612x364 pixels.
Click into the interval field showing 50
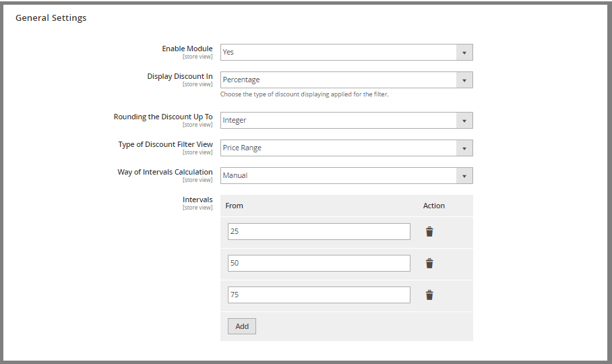click(319, 263)
